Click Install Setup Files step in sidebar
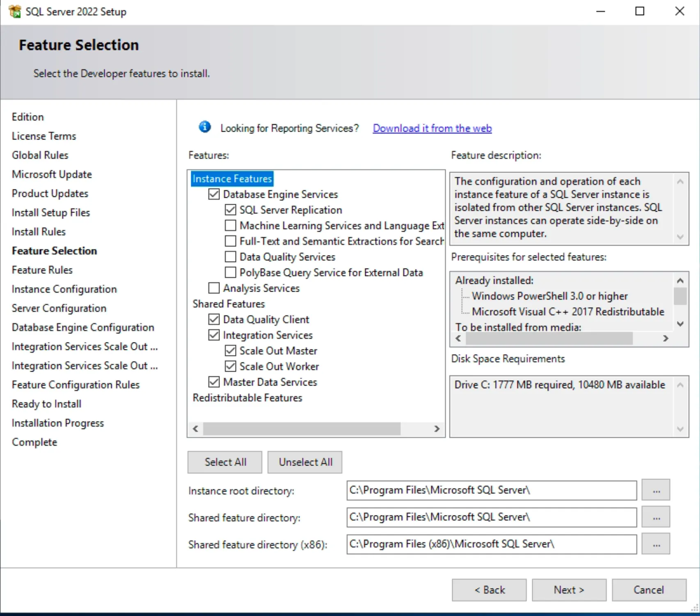The image size is (700, 616). pyautogui.click(x=51, y=213)
